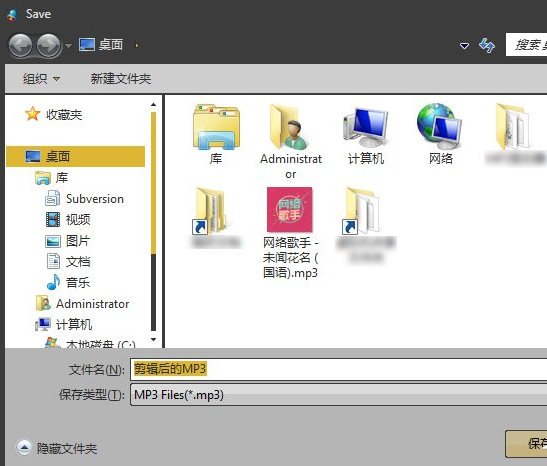Click the Subversion document icon in tree
The image size is (547, 466).
(53, 198)
